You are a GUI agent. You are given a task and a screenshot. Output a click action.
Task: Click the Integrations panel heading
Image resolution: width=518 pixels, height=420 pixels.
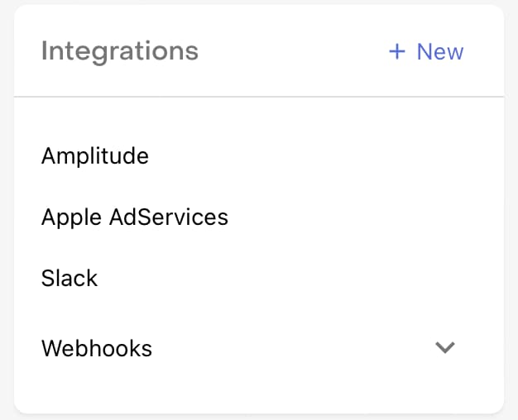[x=120, y=51]
